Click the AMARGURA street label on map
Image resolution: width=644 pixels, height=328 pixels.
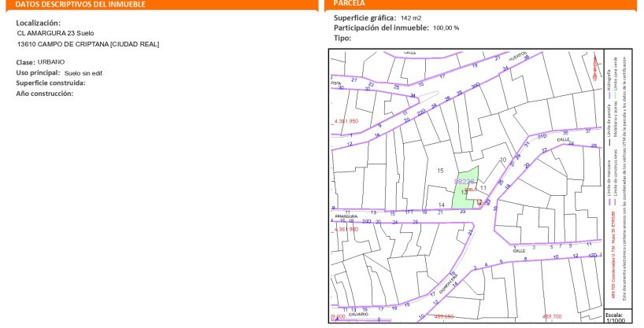coord(346,215)
